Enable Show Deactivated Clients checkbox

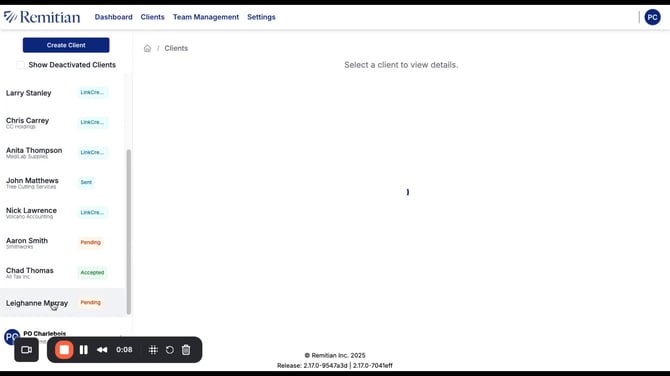pyautogui.click(x=20, y=65)
